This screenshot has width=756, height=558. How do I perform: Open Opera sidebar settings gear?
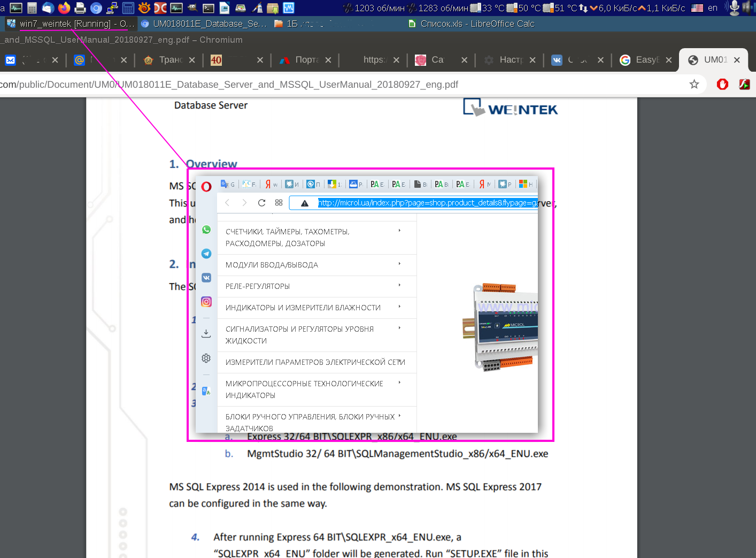pos(206,358)
